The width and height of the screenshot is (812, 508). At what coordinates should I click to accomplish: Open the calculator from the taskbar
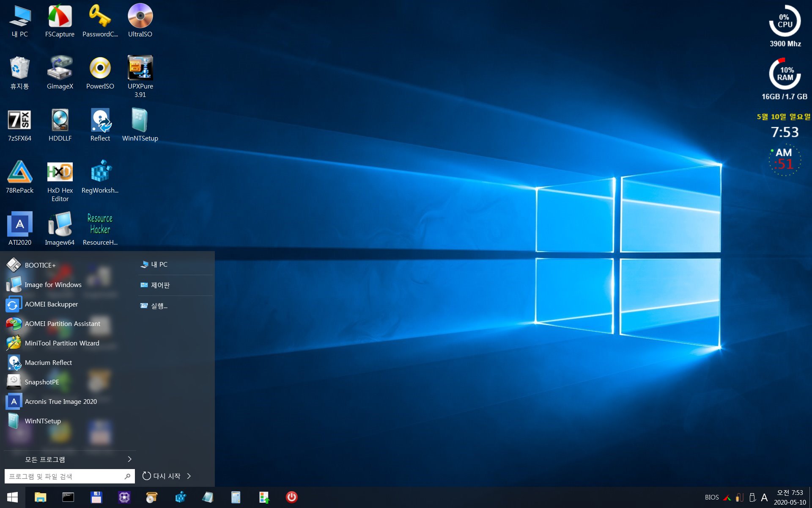[x=236, y=497]
